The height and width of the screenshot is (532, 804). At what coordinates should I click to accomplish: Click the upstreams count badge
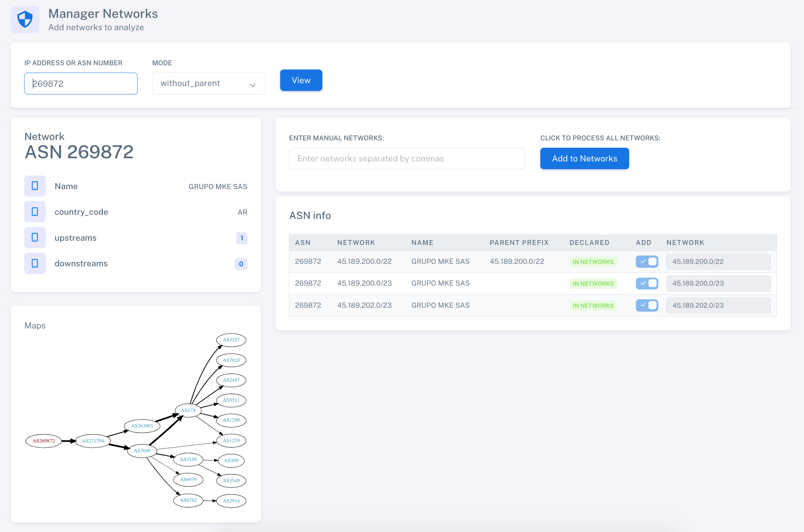242,238
